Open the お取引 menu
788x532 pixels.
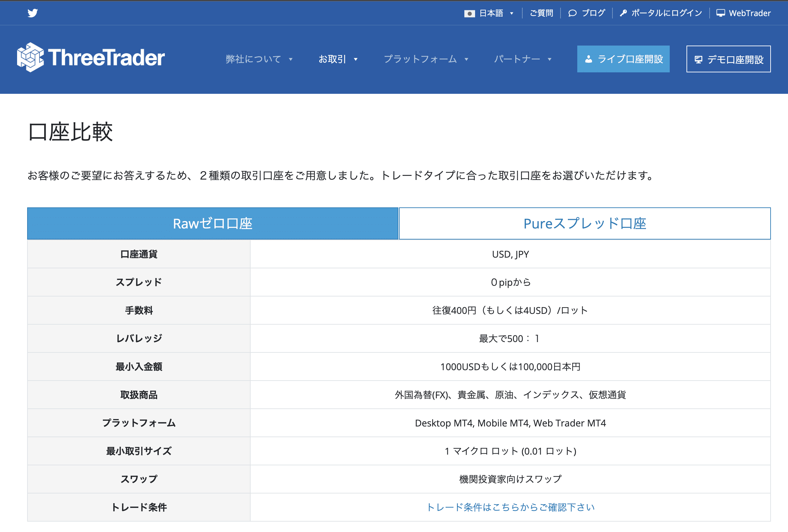tap(332, 59)
